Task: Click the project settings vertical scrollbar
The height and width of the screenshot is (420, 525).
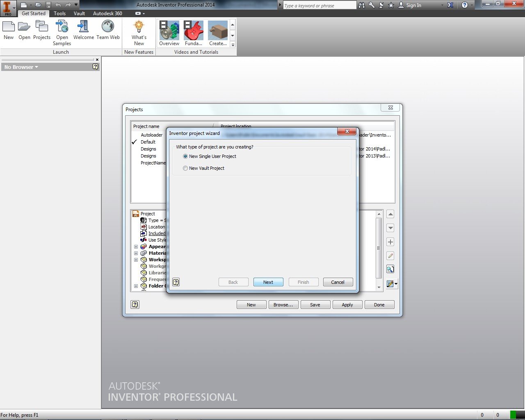Action: click(x=379, y=249)
